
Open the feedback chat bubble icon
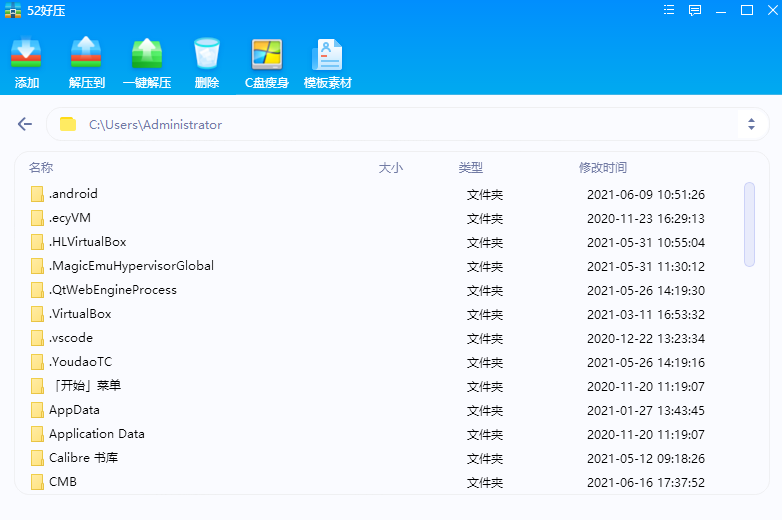[695, 10]
